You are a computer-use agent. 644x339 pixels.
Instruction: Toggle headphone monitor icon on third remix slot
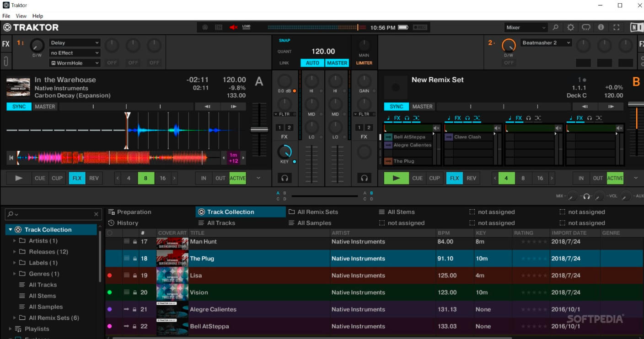(x=528, y=118)
